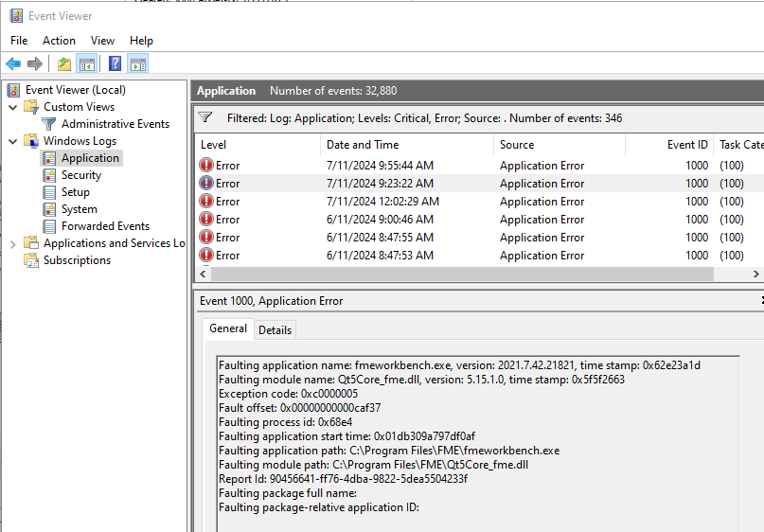Switch to the Details tab
764x532 pixels.
click(275, 330)
